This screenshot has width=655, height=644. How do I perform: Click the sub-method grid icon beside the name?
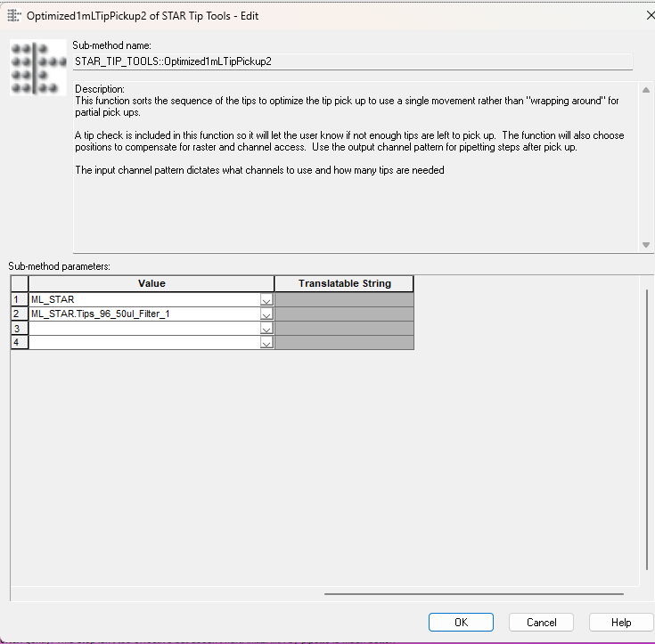(38, 68)
